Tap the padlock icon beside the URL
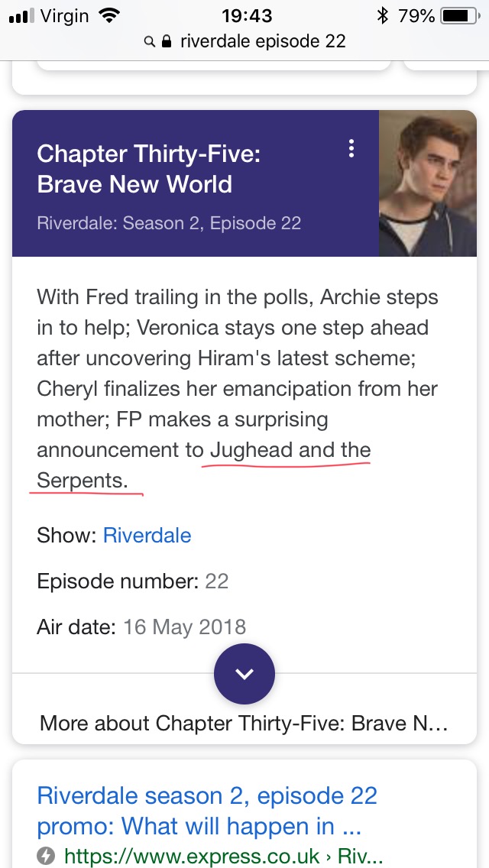 coord(167,41)
